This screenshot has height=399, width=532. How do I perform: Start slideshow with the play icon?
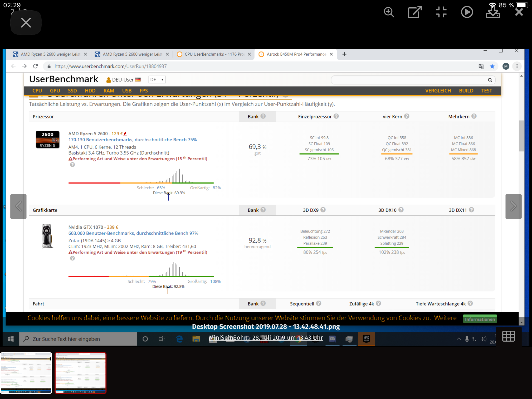467,12
